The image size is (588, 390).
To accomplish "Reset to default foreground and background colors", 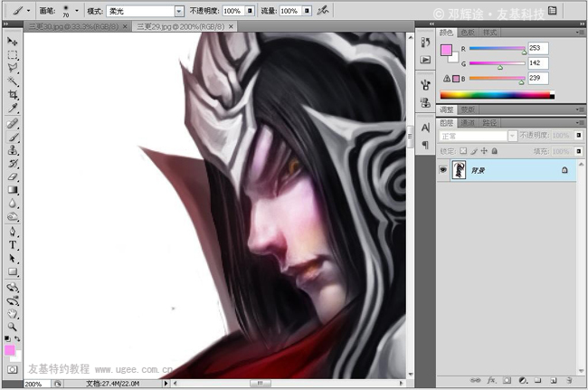I will coord(7,338).
